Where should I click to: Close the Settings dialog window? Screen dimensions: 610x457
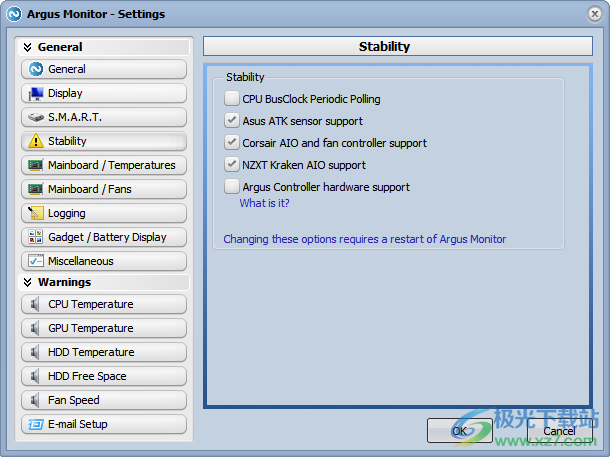click(594, 14)
